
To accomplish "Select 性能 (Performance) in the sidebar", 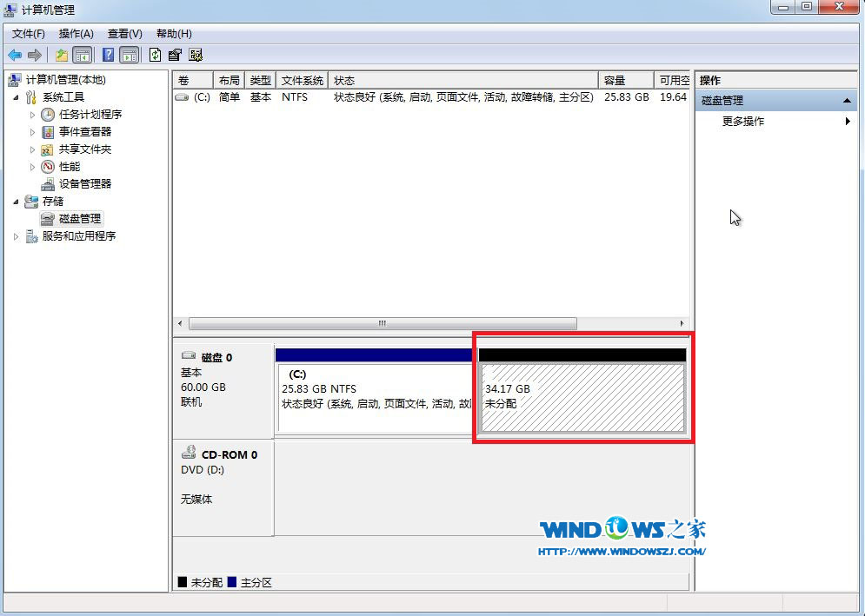I will 69,167.
